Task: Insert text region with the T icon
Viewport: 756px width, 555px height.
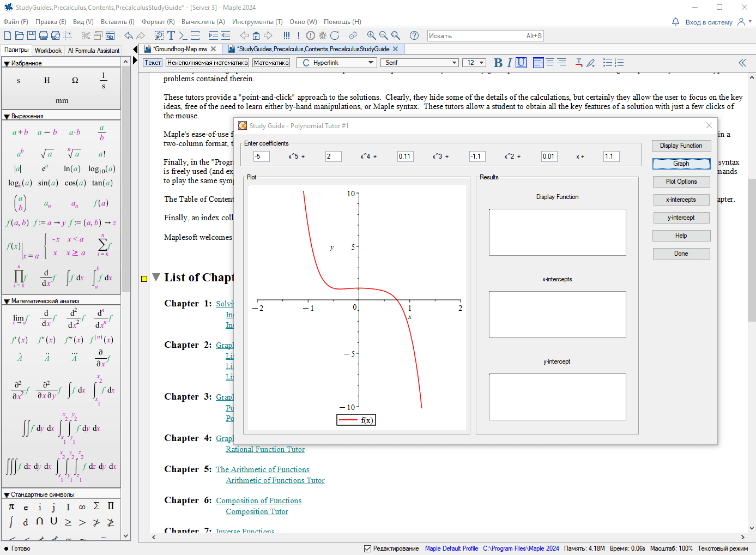Action: tap(171, 35)
